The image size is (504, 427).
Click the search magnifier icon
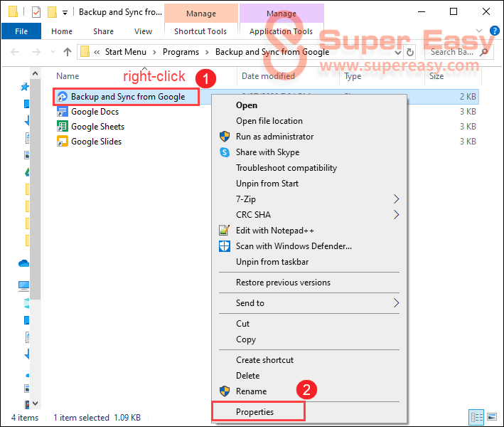click(x=484, y=52)
